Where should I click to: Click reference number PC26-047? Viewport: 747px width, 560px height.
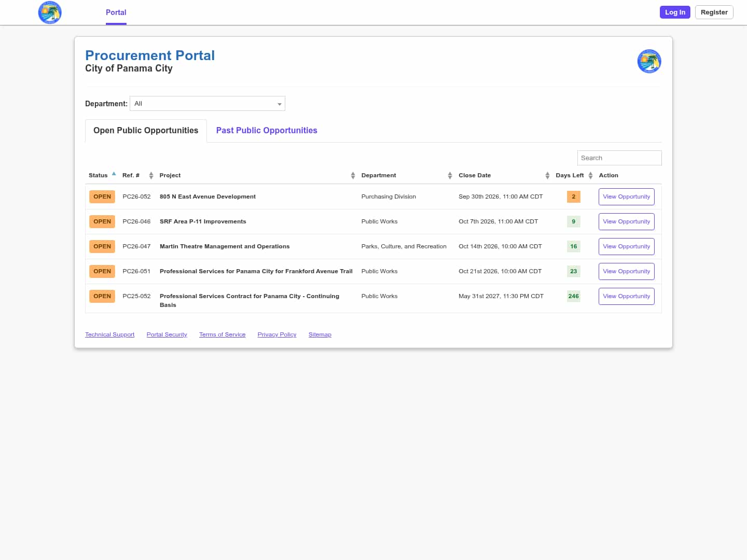[136, 247]
